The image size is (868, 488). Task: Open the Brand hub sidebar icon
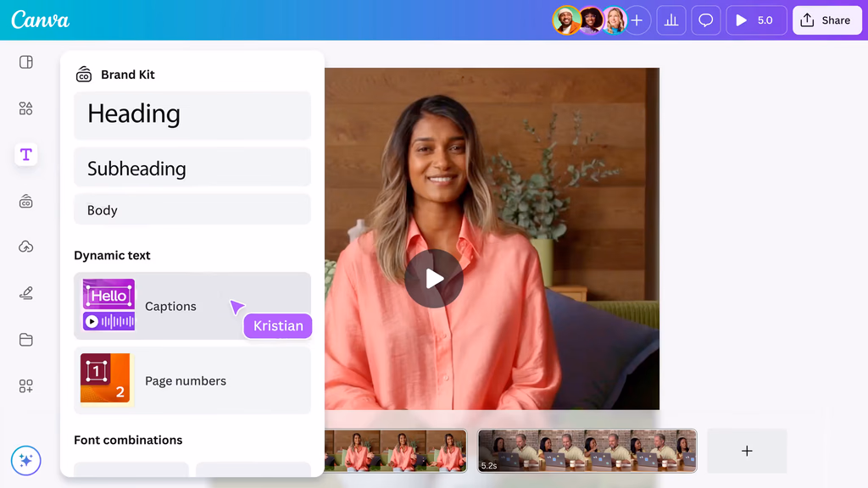click(26, 201)
